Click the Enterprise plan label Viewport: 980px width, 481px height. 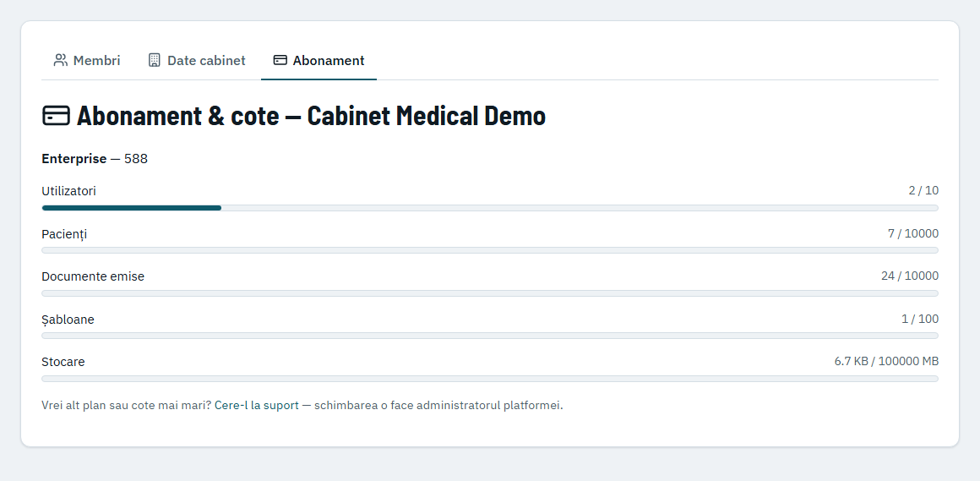click(73, 159)
